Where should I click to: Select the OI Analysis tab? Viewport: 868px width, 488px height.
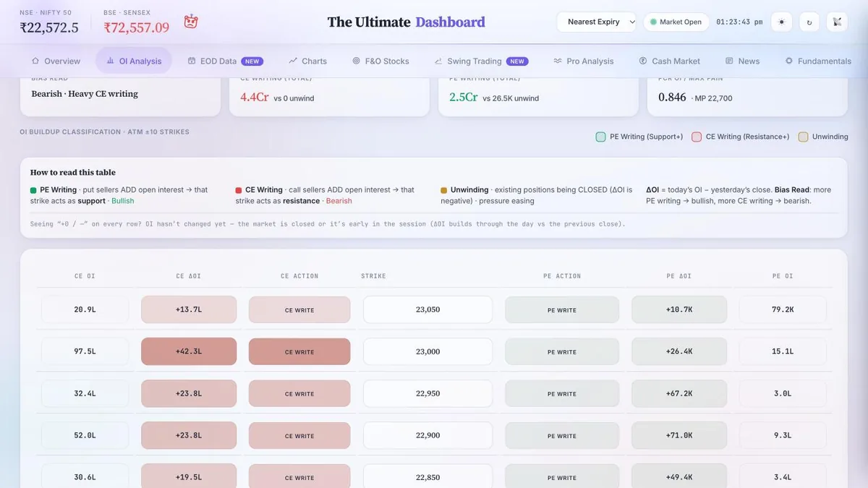pyautogui.click(x=134, y=61)
